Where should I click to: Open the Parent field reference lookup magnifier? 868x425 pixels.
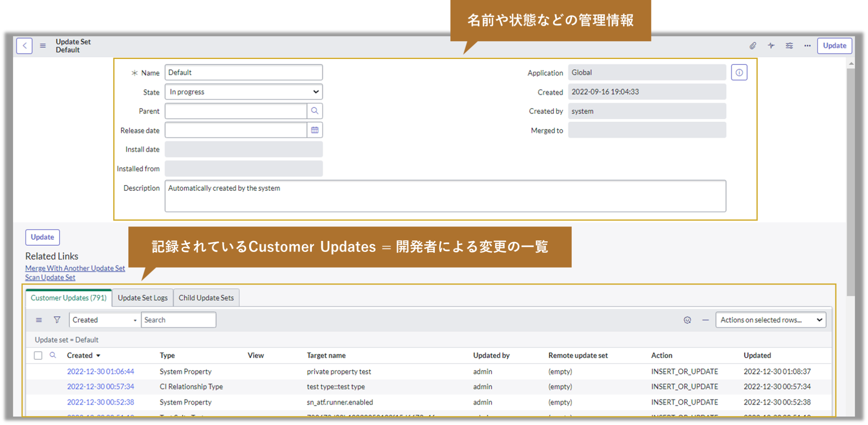314,111
